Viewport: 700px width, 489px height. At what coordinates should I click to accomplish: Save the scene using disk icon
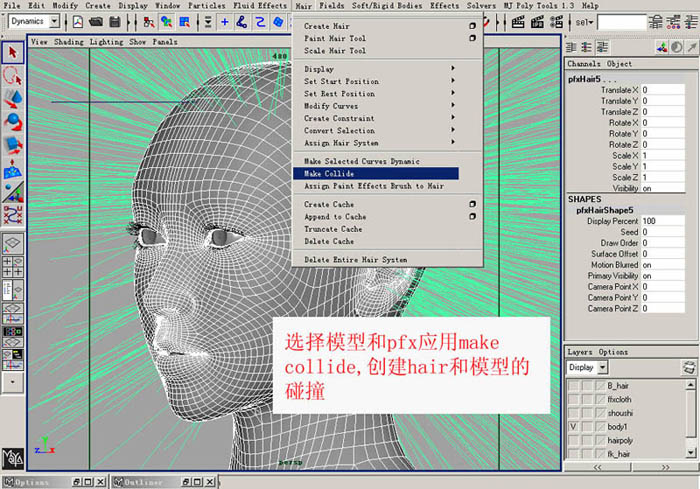(x=115, y=21)
